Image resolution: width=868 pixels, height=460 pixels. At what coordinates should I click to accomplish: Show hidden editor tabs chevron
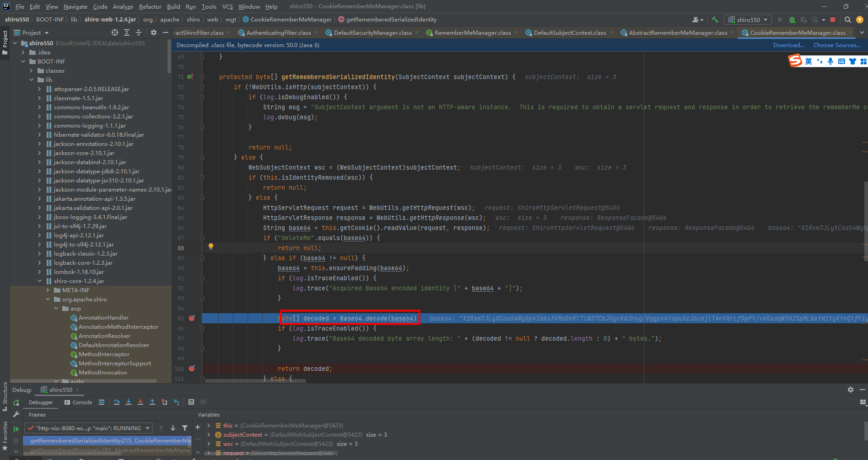pyautogui.click(x=862, y=32)
